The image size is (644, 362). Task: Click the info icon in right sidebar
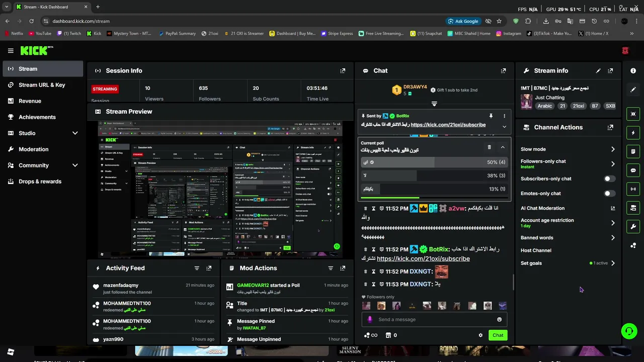(x=633, y=71)
